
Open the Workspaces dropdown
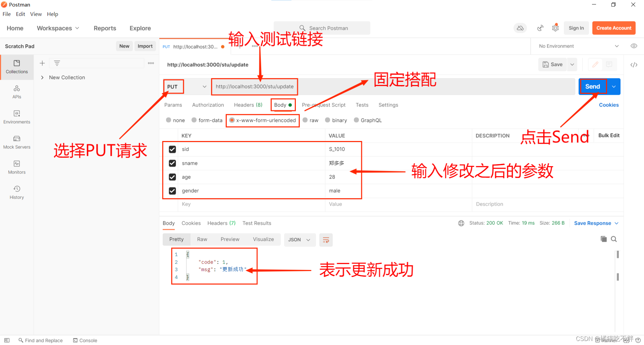click(58, 28)
